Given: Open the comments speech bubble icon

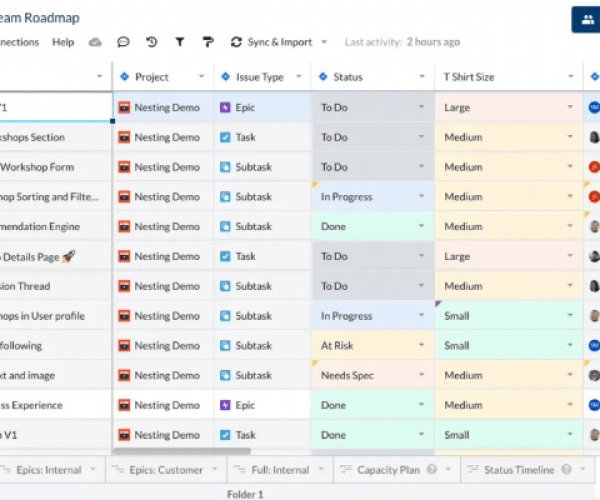Looking at the screenshot, I should click(123, 42).
